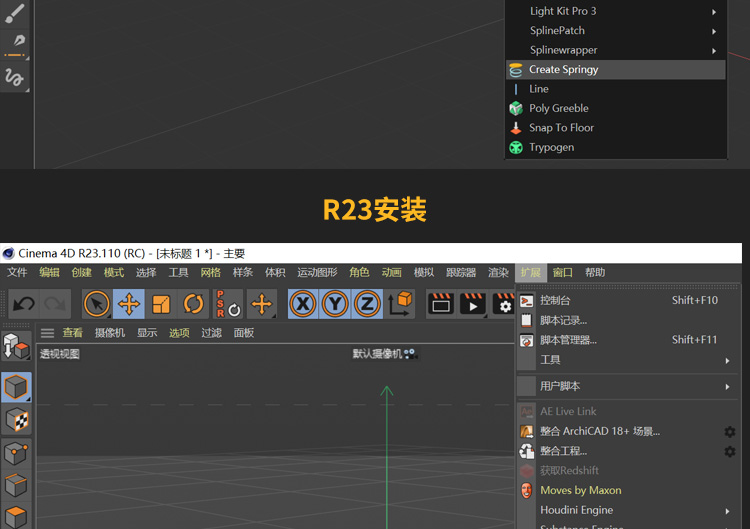Viewport: 750px width, 529px height.
Task: Select the Live Selection tool
Action: pos(97,304)
